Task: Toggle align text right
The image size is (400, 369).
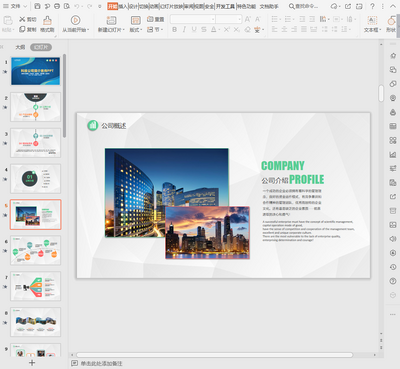Action: click(x=294, y=30)
